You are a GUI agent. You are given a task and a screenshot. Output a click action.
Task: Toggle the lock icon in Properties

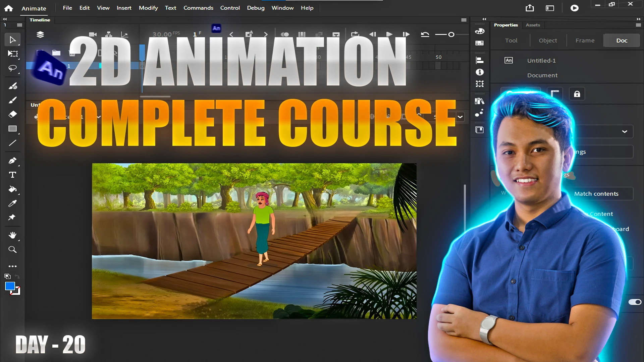coord(577,94)
